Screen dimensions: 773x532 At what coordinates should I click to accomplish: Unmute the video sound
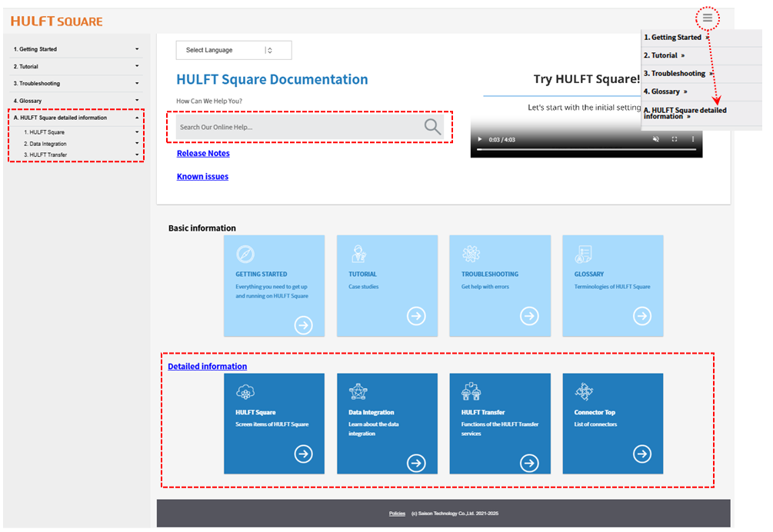point(656,139)
